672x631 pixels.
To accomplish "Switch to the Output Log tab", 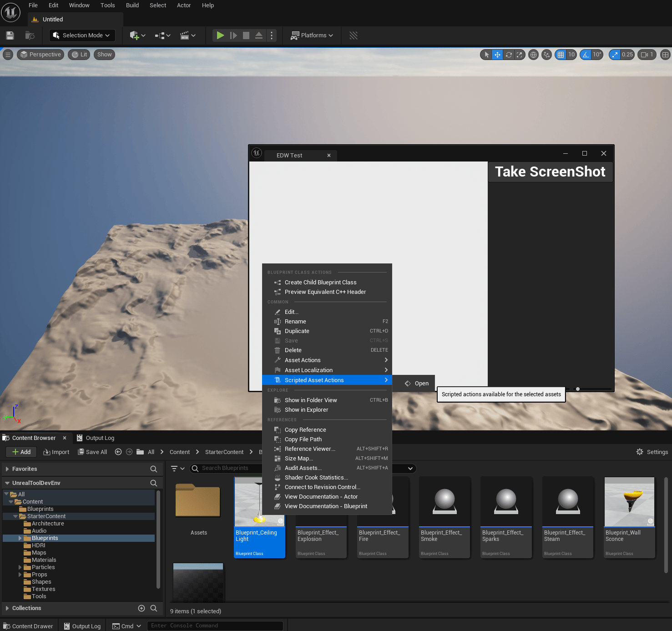I will tap(96, 438).
